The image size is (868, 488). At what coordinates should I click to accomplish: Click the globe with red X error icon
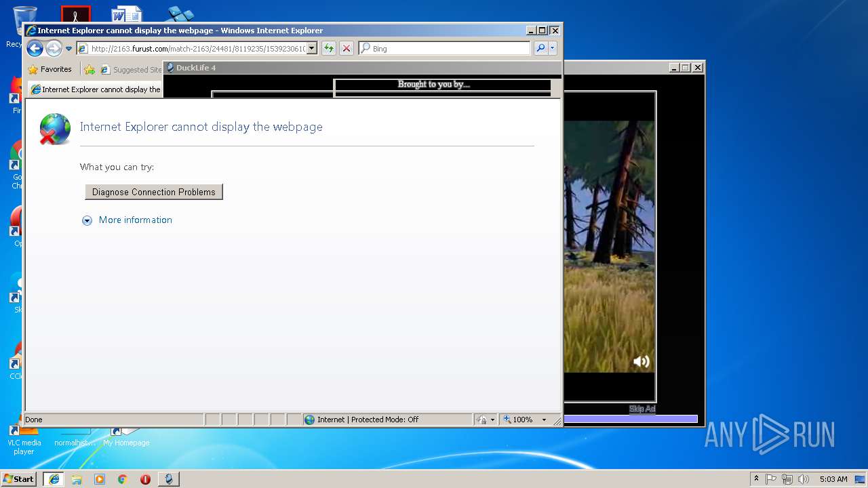(x=55, y=129)
